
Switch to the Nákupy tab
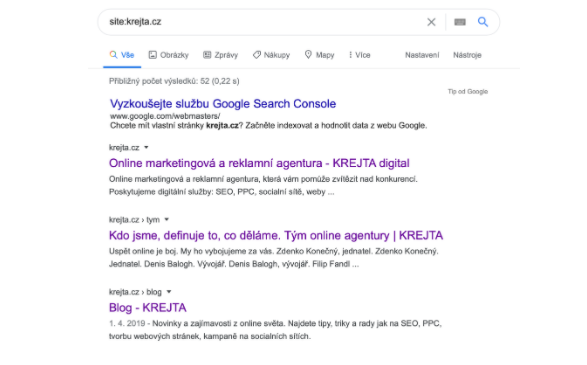point(271,55)
